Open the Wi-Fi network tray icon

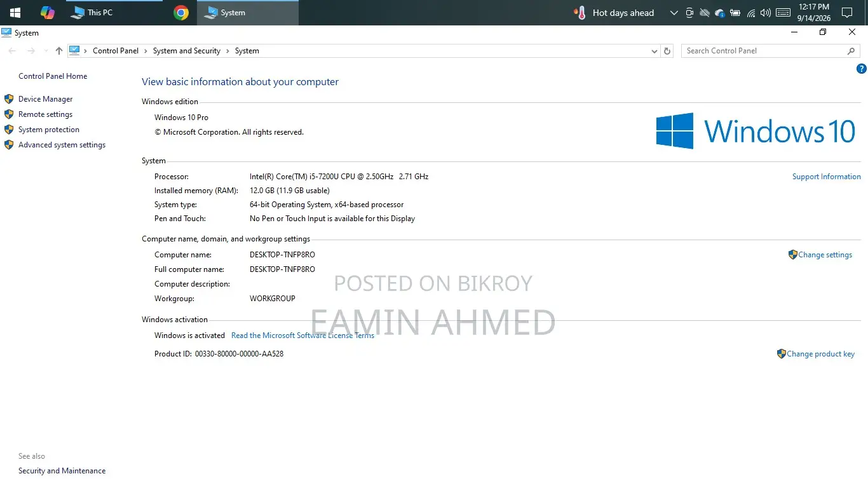click(x=750, y=13)
